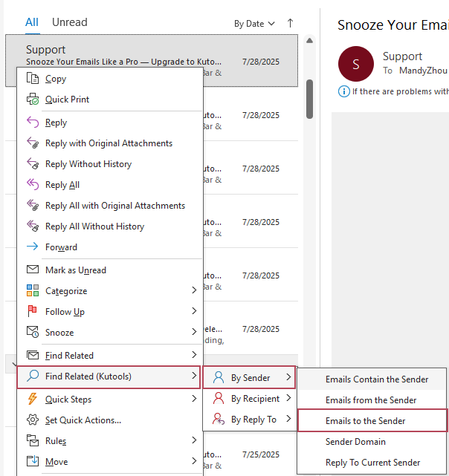Choose Reply To Current Sender
The height and width of the screenshot is (476, 449).
point(372,463)
